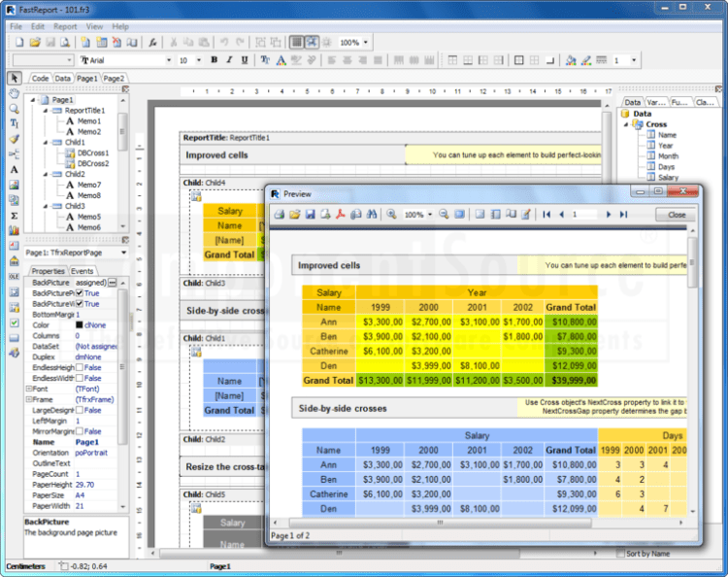Select the Month field in Data tree
Screen dimensions: 728x577
pos(668,156)
